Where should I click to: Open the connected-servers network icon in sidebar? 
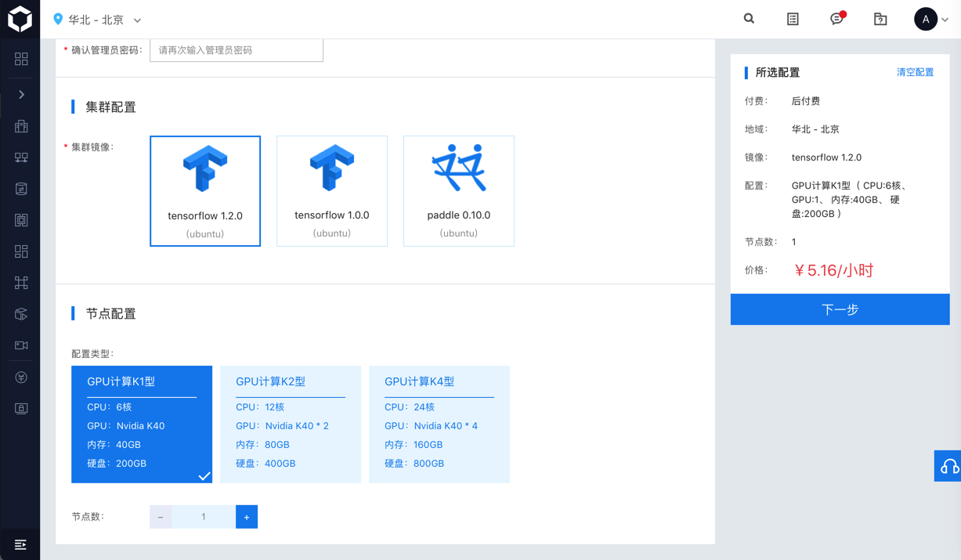[x=21, y=157]
